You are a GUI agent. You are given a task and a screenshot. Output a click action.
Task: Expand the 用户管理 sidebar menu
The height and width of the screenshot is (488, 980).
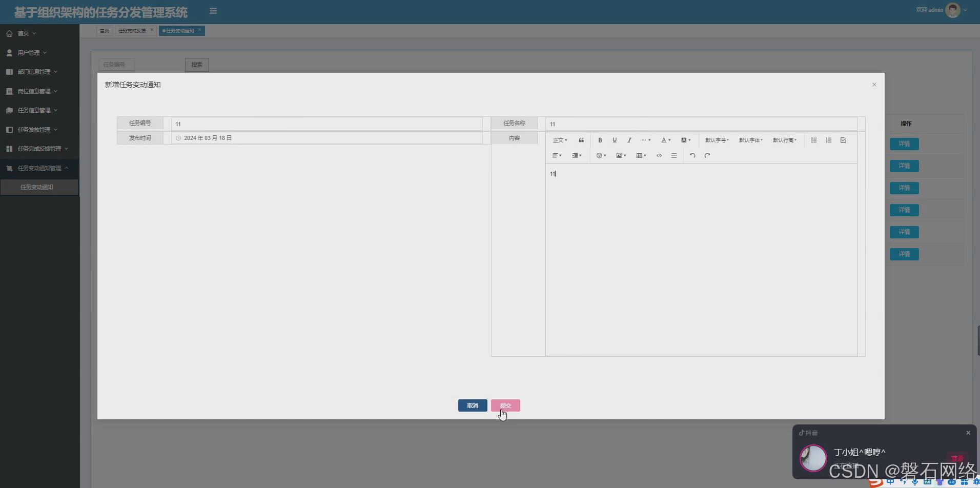pos(39,53)
